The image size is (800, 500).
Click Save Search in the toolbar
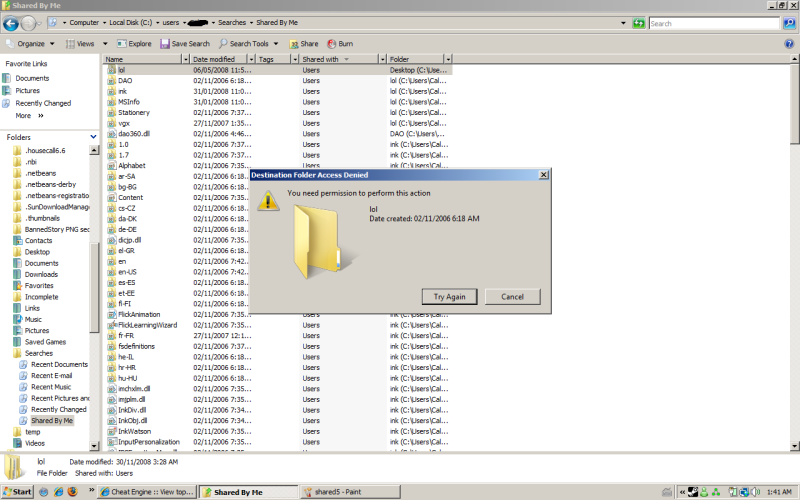point(184,44)
